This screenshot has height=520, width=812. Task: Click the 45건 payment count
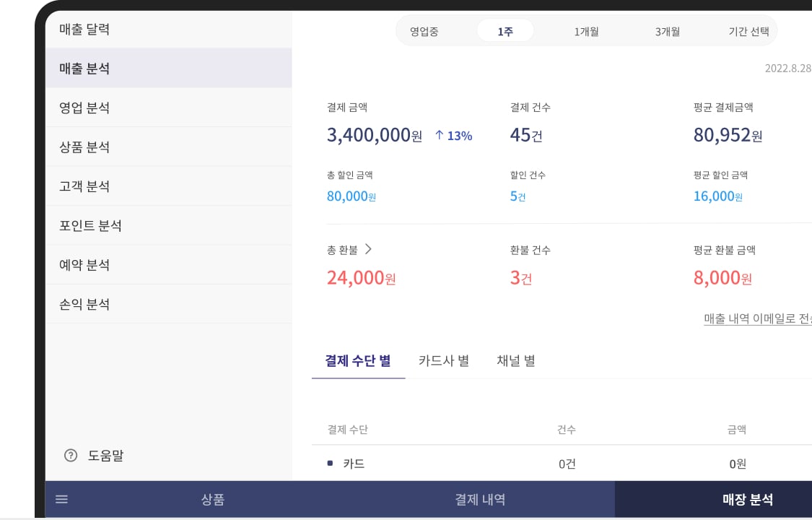pyautogui.click(x=526, y=135)
